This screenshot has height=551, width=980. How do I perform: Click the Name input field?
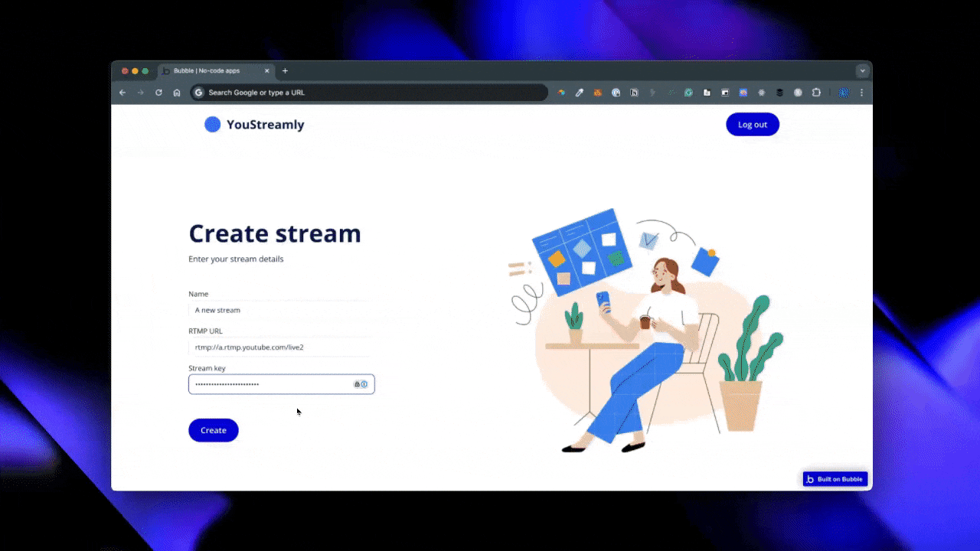(x=282, y=310)
